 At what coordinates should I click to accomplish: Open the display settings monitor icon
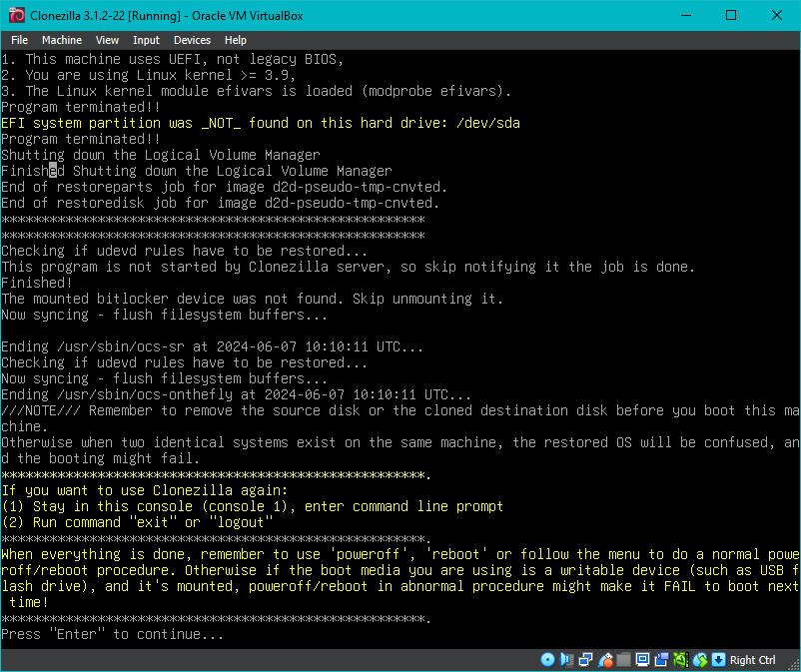[643, 660]
